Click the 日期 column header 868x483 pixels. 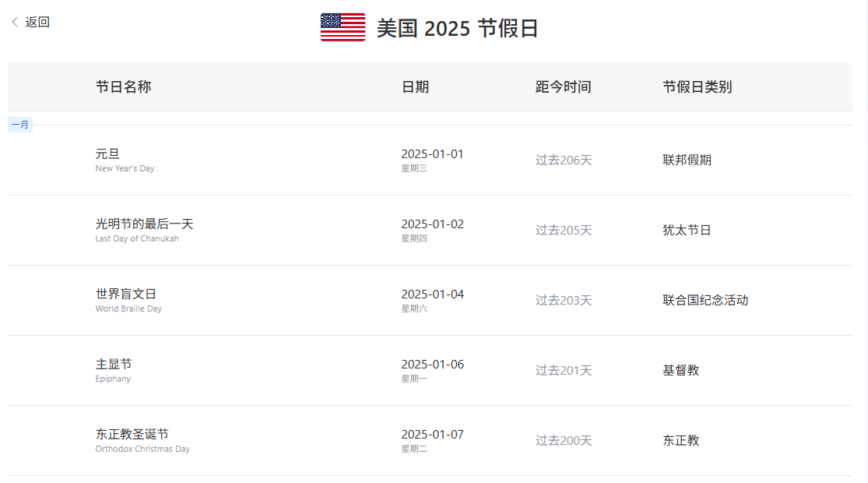click(415, 87)
